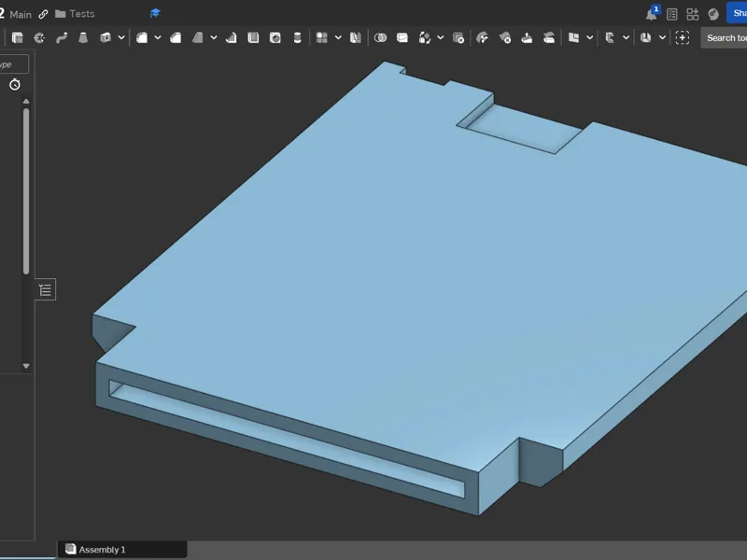
Task: Open the learning center head icon
Action: click(x=713, y=14)
